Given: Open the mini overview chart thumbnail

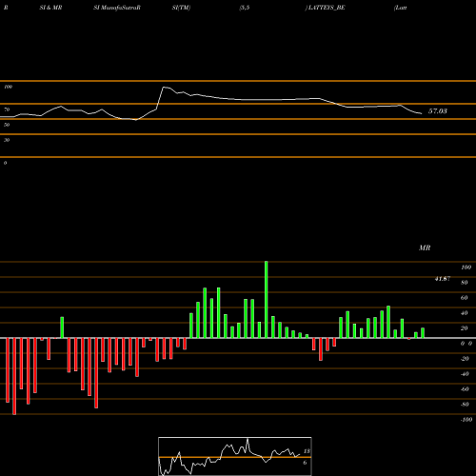Looking at the screenshot, I should tap(235, 456).
